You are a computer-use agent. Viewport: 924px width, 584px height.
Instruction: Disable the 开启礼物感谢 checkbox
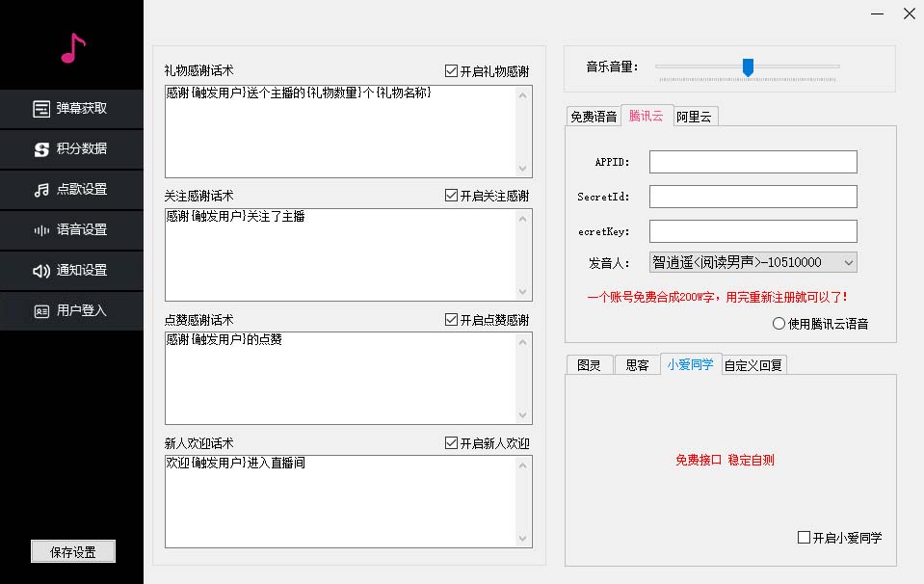(450, 68)
